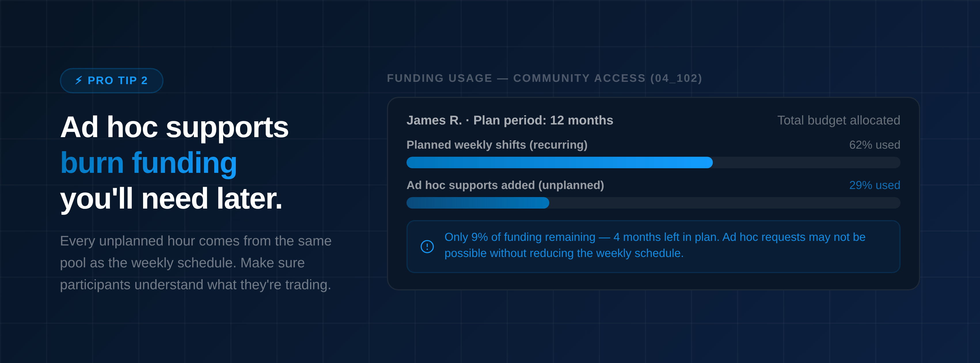
Task: Select the "James R. · Plan period: 12 months" title
Action: pos(509,120)
